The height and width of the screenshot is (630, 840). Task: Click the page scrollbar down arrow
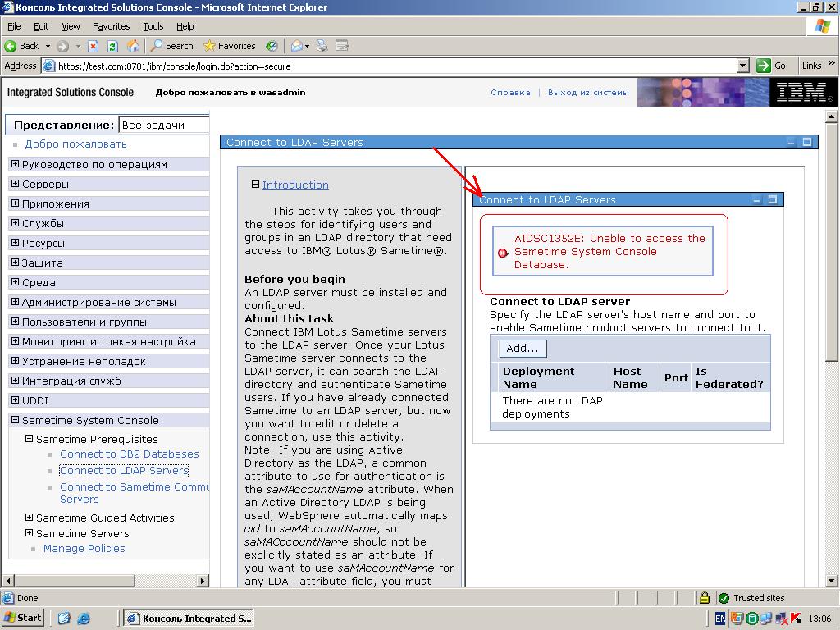(x=832, y=580)
